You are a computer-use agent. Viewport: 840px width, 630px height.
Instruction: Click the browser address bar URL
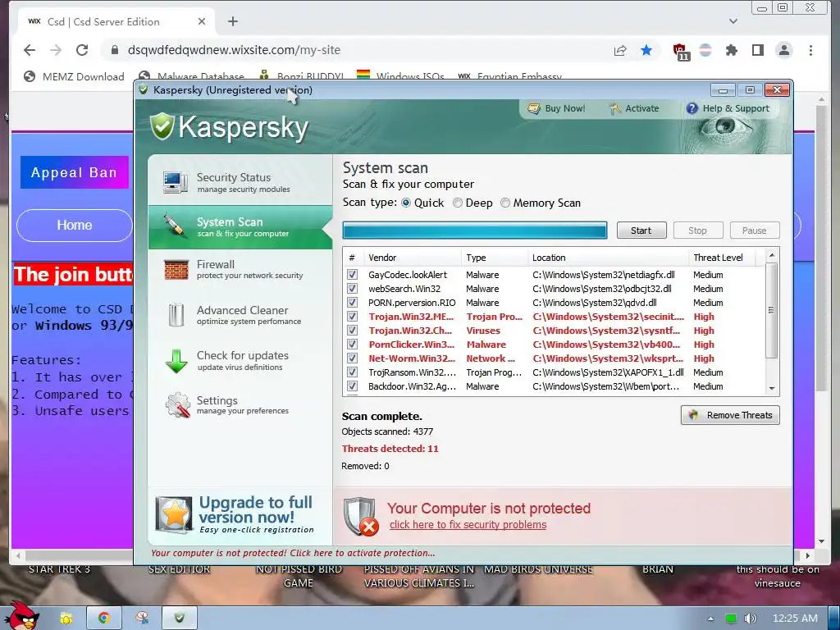pyautogui.click(x=234, y=50)
